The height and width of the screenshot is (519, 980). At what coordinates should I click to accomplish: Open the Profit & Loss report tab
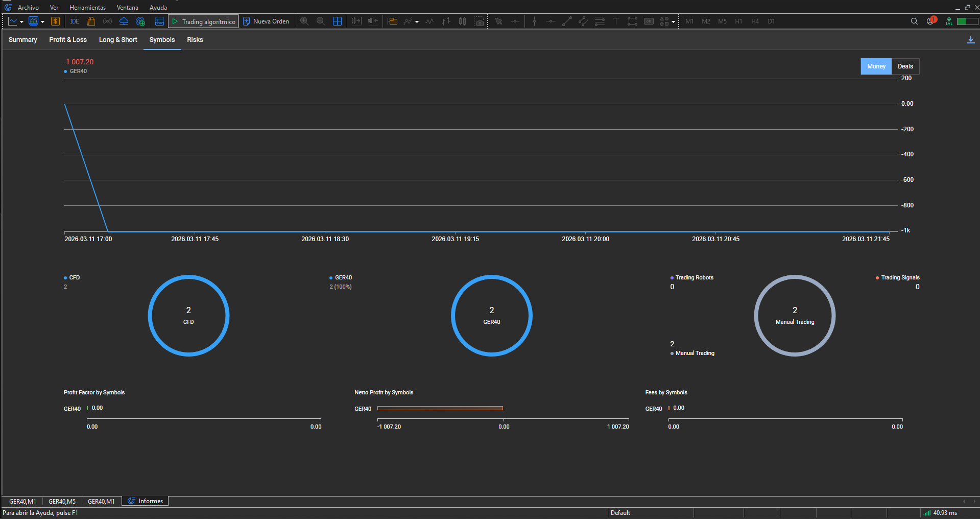[x=68, y=40]
